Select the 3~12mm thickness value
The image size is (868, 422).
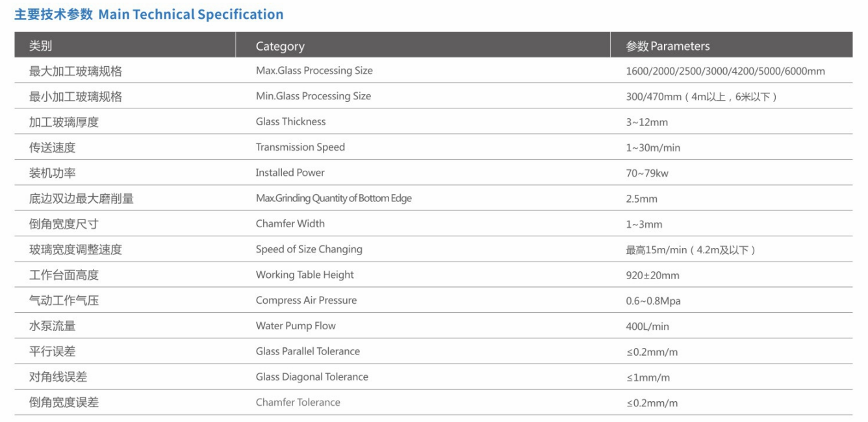[x=646, y=122]
